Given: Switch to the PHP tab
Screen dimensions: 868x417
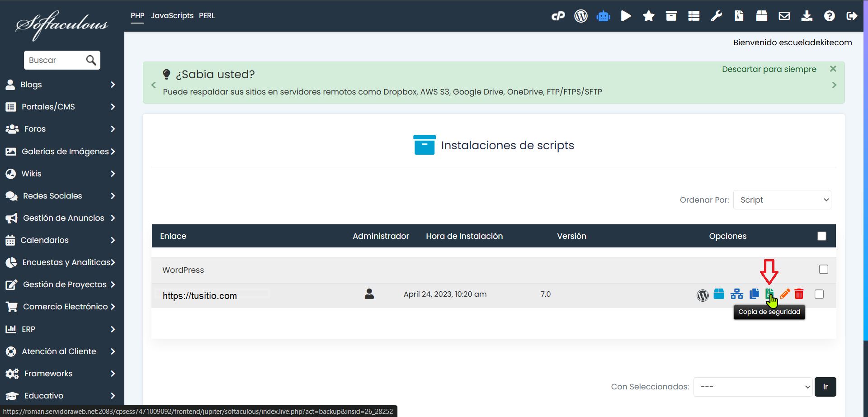Looking at the screenshot, I should click(137, 16).
